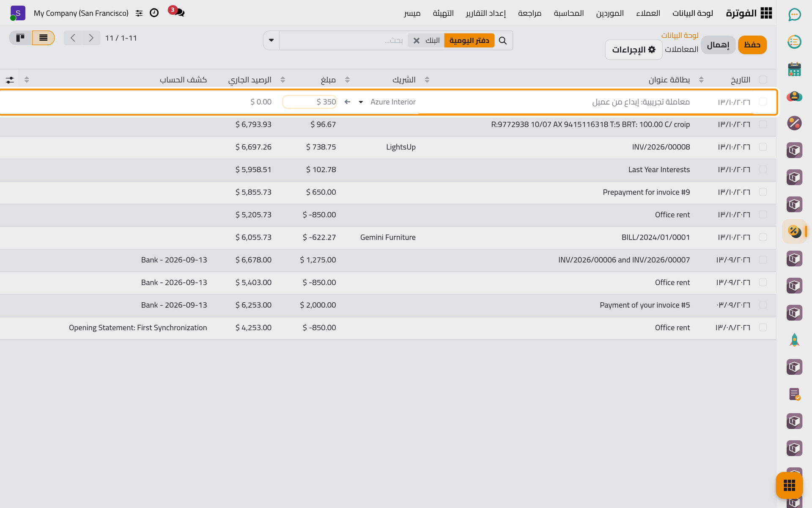Open the main apps menu grid icon
This screenshot has width=812, height=508.
click(766, 13)
